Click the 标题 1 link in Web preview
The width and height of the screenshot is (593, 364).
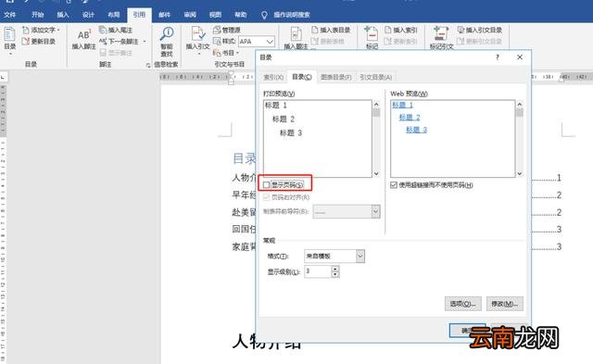pos(402,105)
